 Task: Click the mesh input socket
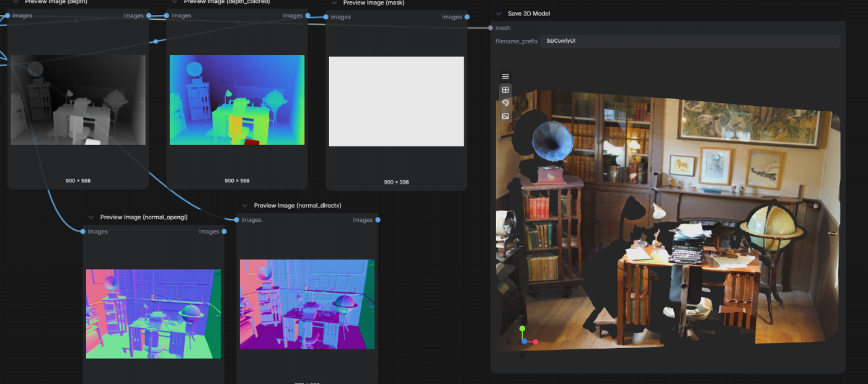[x=490, y=28]
